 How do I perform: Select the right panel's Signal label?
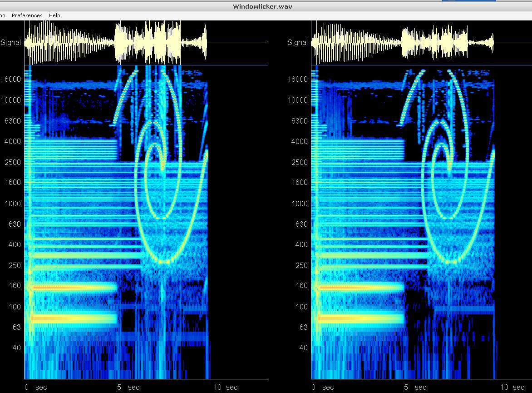coord(298,42)
